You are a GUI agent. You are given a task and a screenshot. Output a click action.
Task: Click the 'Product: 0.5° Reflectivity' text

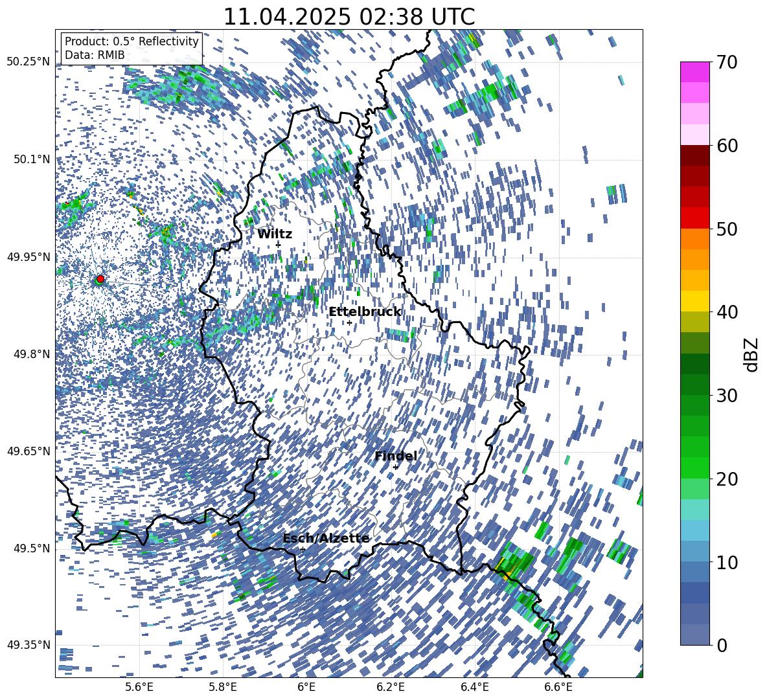click(x=132, y=41)
